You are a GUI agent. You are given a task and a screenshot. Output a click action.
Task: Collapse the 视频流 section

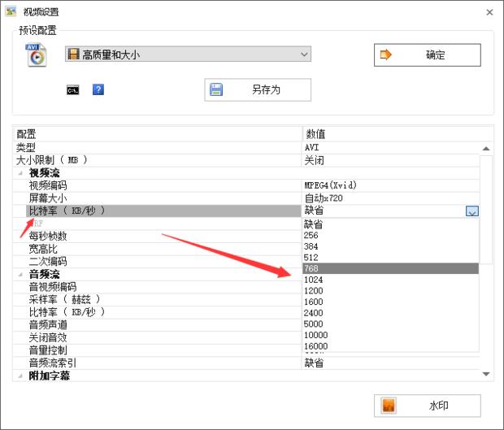[x=19, y=173]
